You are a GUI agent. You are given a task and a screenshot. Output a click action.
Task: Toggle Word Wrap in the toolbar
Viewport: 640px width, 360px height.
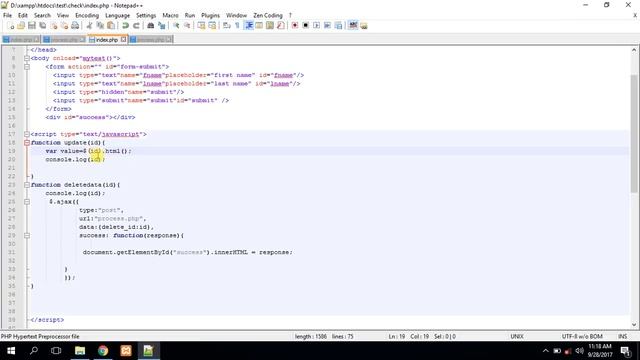point(227,26)
